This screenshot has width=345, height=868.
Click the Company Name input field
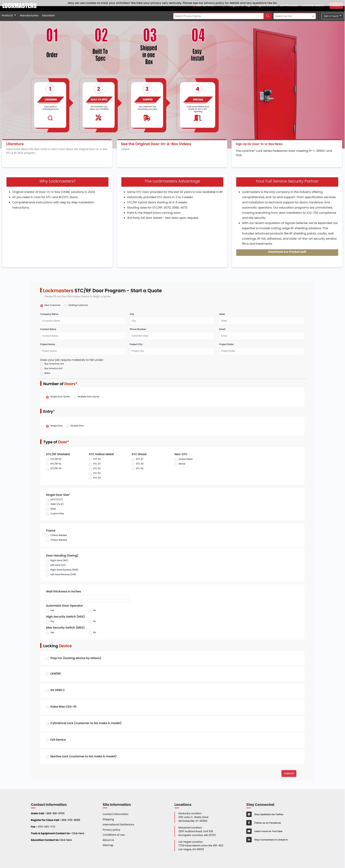82,321
